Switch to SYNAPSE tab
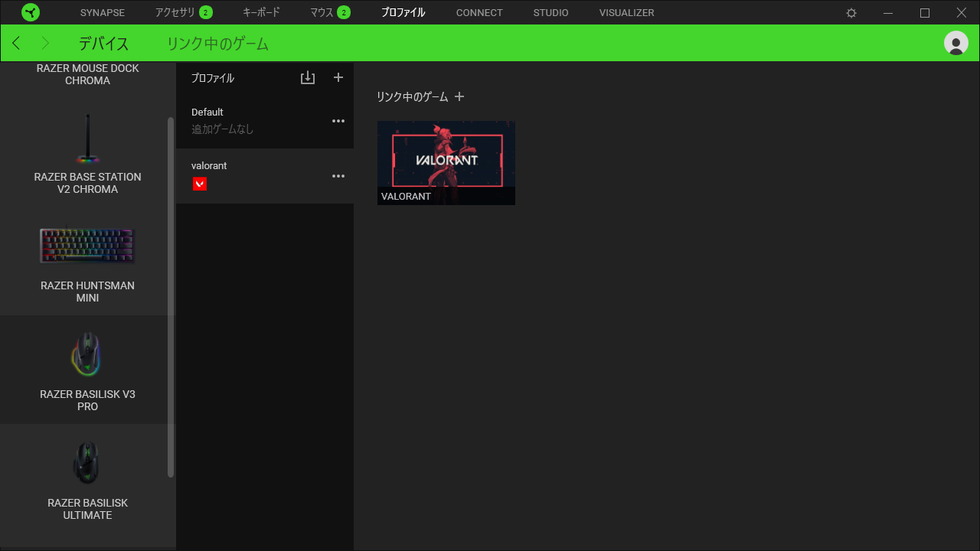This screenshot has height=551, width=980. [103, 13]
